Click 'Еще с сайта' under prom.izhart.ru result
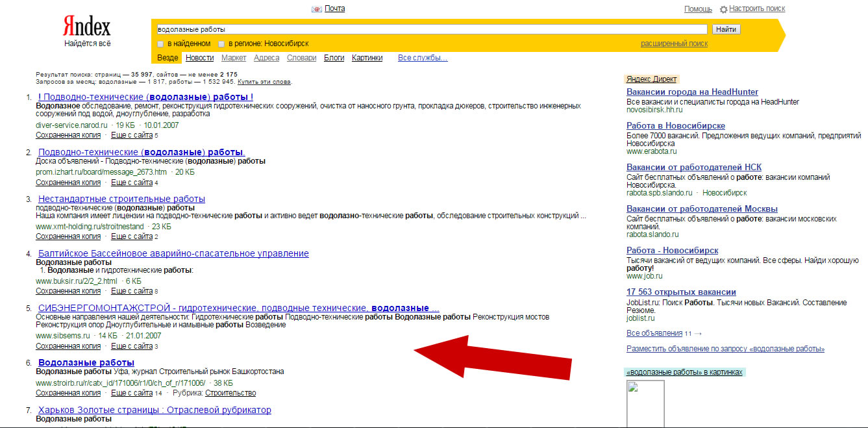The width and height of the screenshot is (868, 428). [x=132, y=183]
